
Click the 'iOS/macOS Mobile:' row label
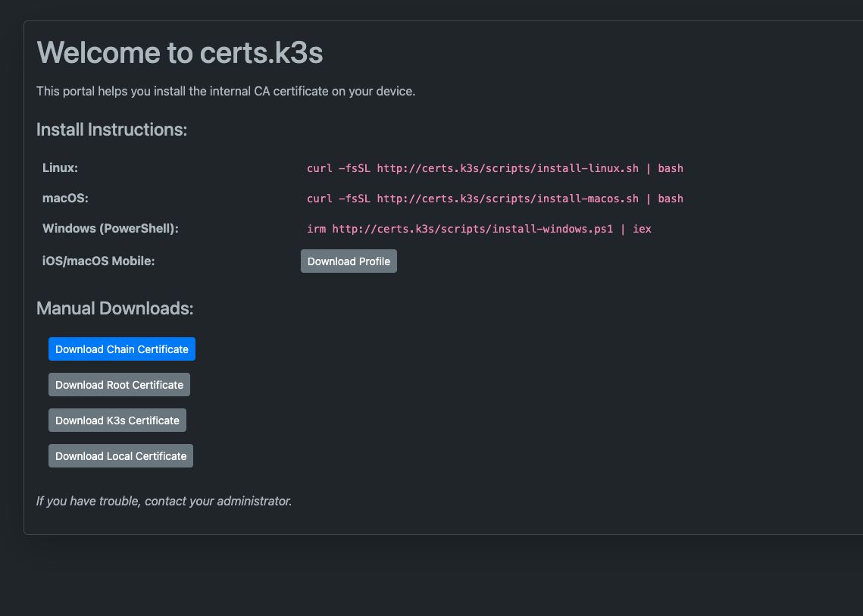pos(98,261)
